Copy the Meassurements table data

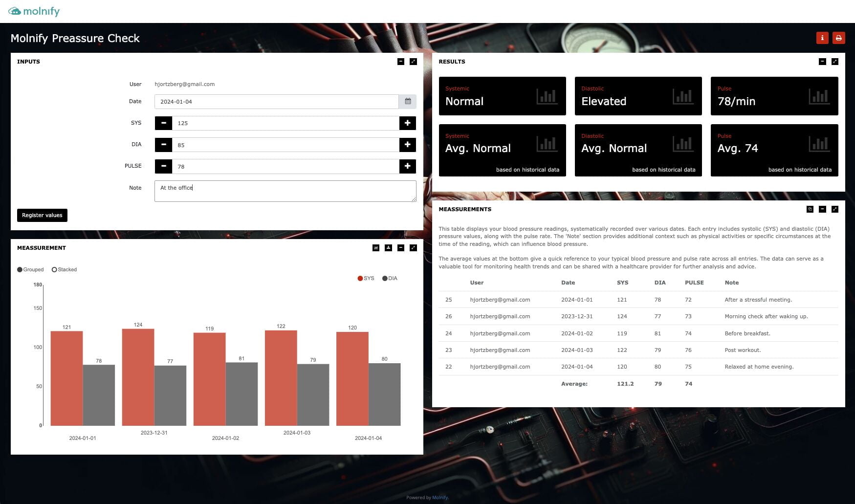pyautogui.click(x=810, y=209)
